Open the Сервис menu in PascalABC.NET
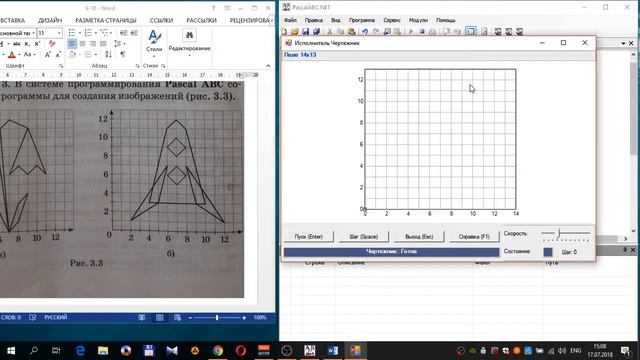The height and width of the screenshot is (360, 640). tap(392, 20)
